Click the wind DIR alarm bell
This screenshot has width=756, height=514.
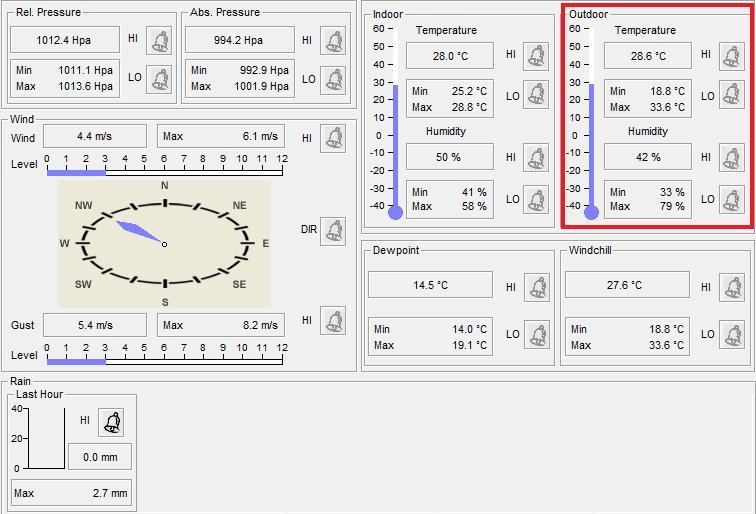click(333, 229)
